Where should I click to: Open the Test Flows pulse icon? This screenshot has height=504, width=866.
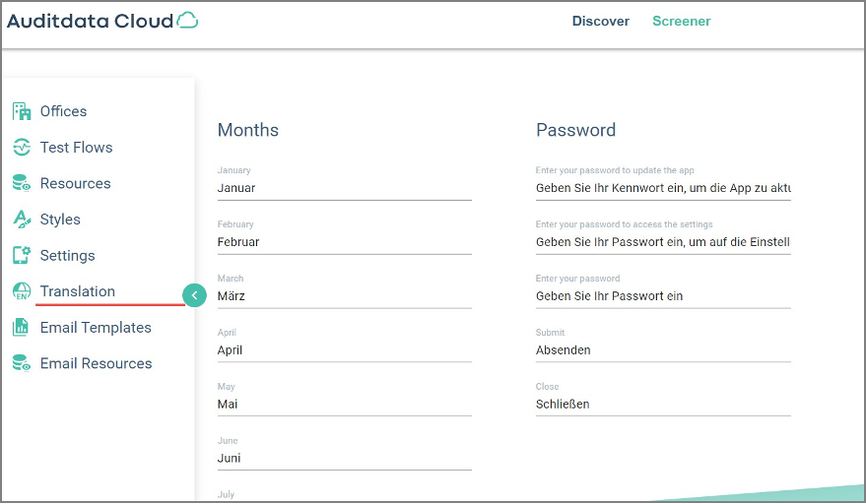(x=22, y=148)
